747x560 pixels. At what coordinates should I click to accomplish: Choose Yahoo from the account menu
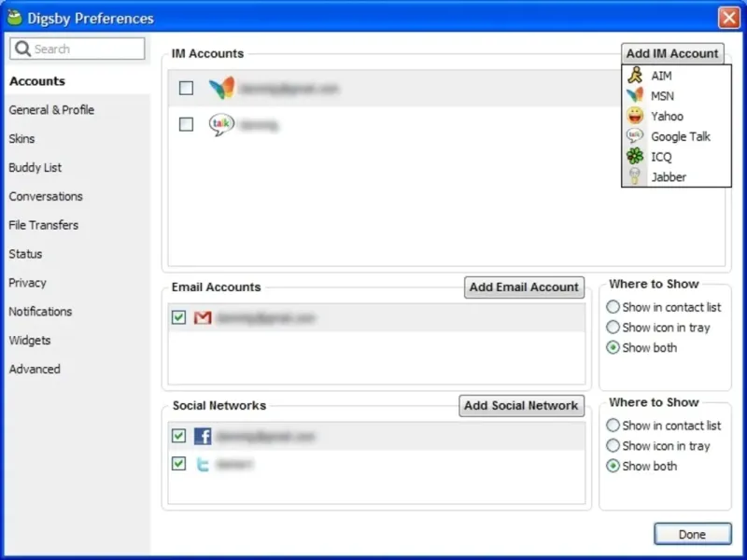(x=676, y=116)
